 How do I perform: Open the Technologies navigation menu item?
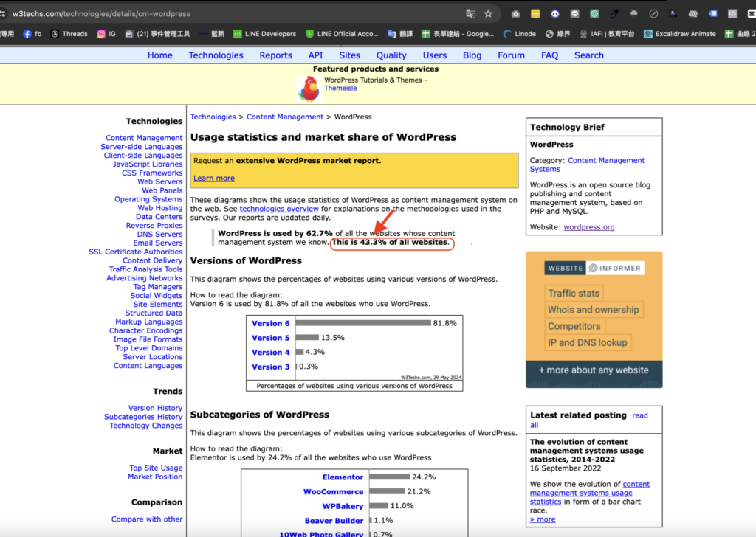(x=216, y=55)
